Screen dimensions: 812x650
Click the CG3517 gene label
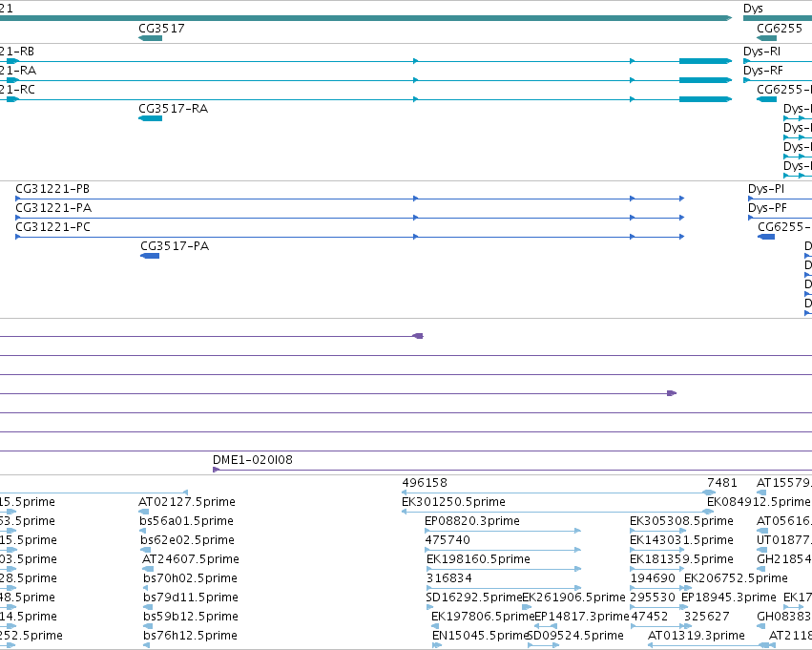(161, 29)
